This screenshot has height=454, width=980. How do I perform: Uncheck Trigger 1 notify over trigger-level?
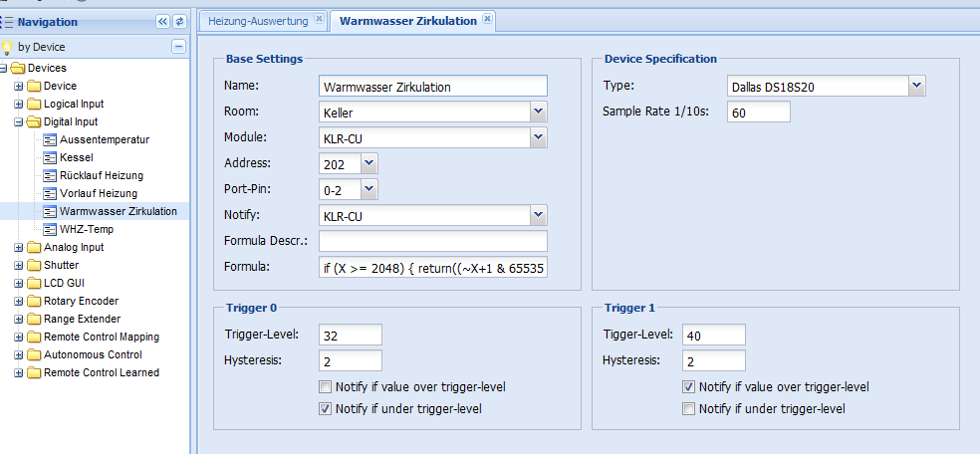click(x=688, y=387)
